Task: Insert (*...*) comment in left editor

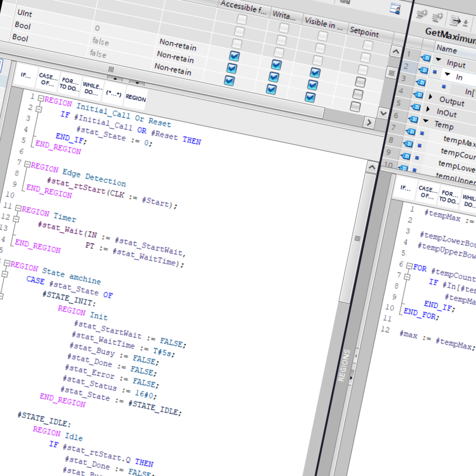Action: 114,93
